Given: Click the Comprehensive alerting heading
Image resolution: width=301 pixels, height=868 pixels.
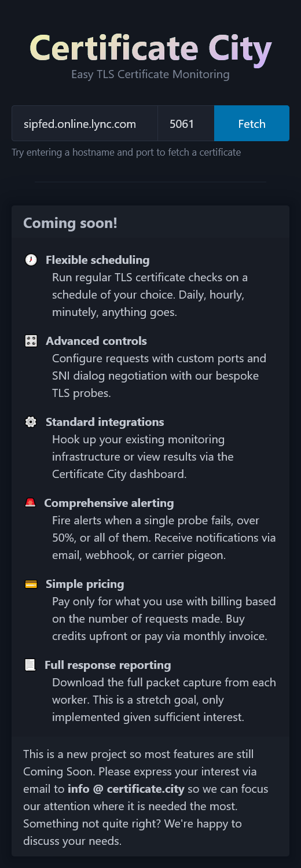Looking at the screenshot, I should [109, 503].
